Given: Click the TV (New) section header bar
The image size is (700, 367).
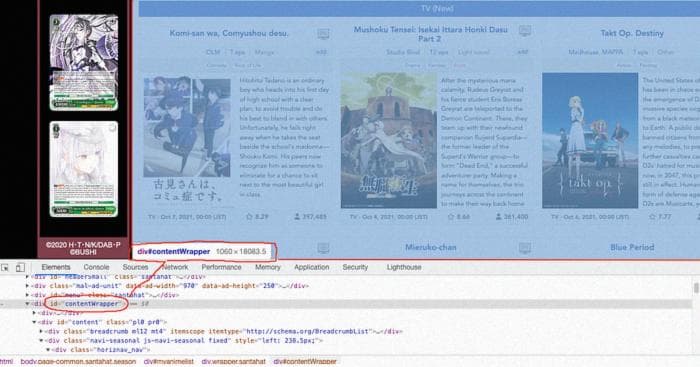Looking at the screenshot, I should point(419,8).
